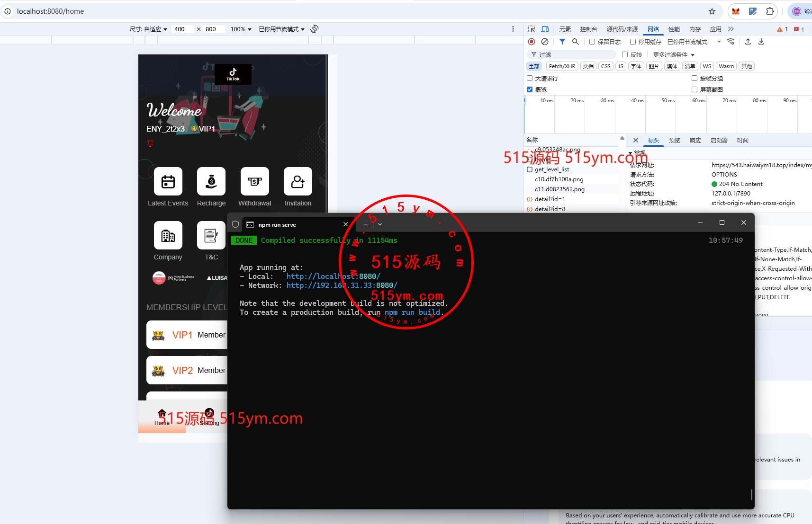Switch to the 控制台 tab

click(x=588, y=29)
